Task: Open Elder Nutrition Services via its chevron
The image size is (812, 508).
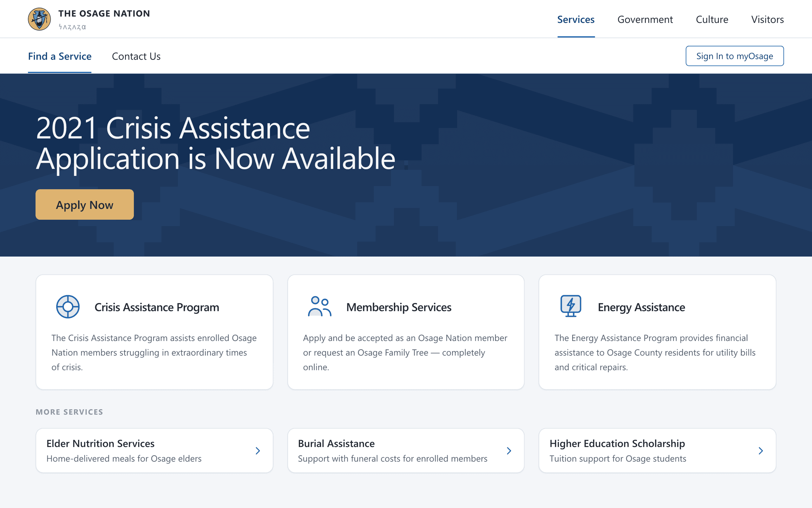Action: tap(258, 451)
